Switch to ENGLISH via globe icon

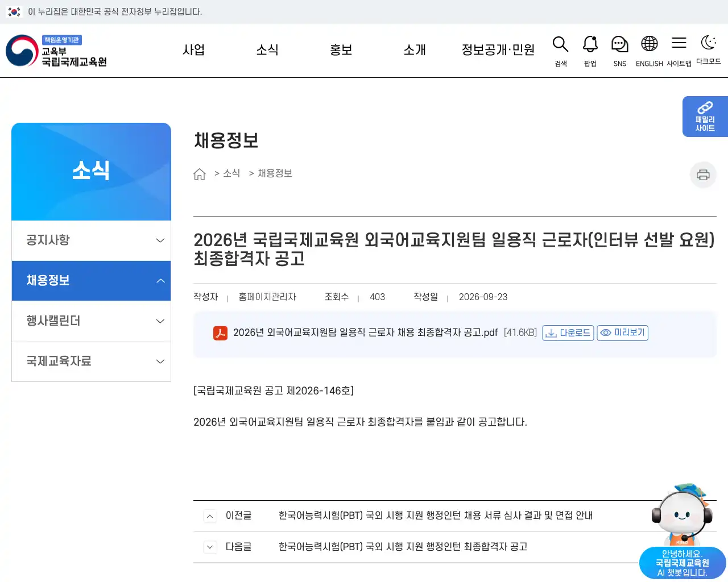(x=649, y=44)
